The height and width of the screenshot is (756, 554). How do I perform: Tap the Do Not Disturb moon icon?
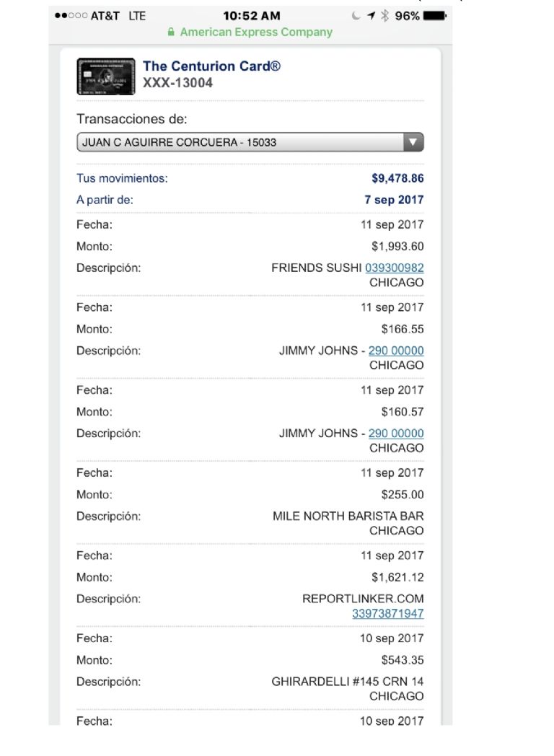356,15
